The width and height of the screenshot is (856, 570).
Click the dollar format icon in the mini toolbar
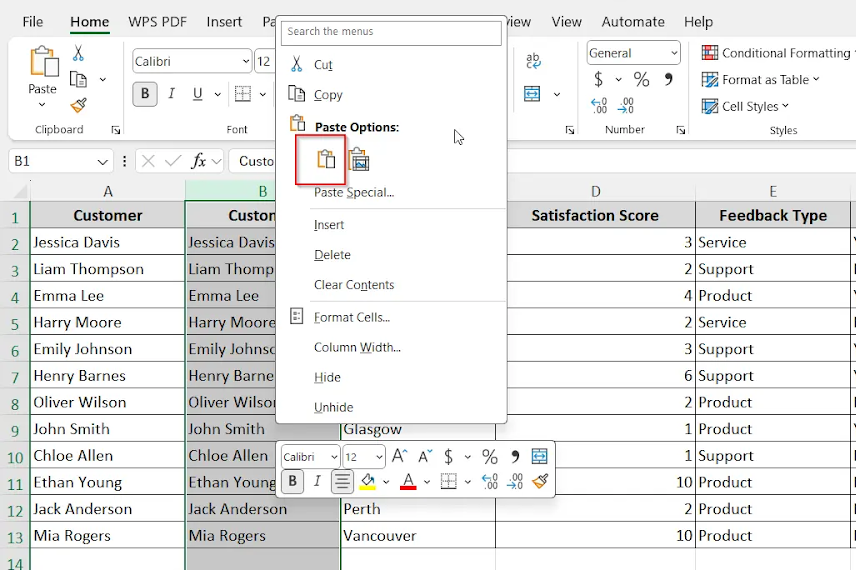(448, 456)
